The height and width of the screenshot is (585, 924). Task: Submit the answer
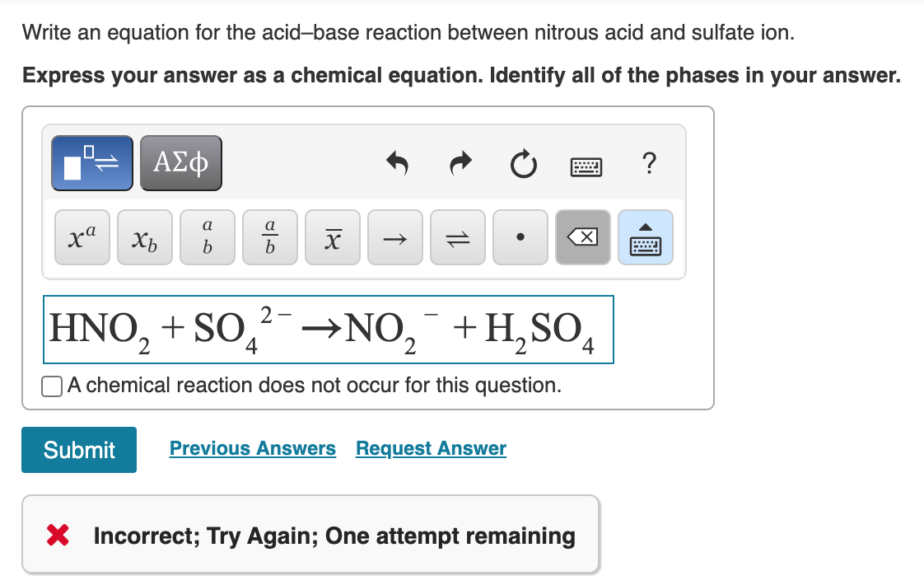click(79, 450)
